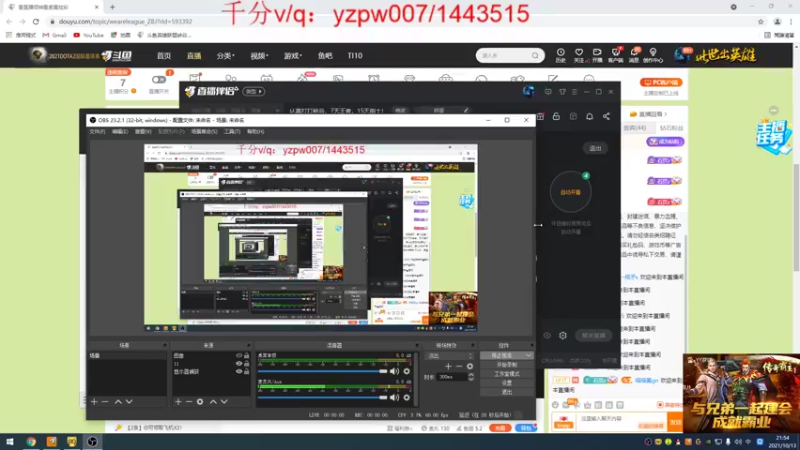The height and width of the screenshot is (450, 800).
Task: Open settings gear in streaming companion bottom
Action: click(563, 335)
